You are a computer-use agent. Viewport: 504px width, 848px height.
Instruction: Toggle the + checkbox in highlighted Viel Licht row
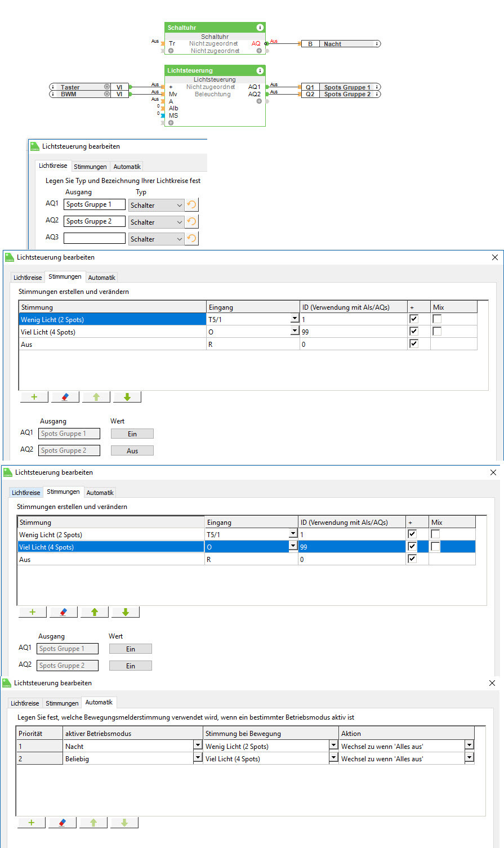[412, 547]
